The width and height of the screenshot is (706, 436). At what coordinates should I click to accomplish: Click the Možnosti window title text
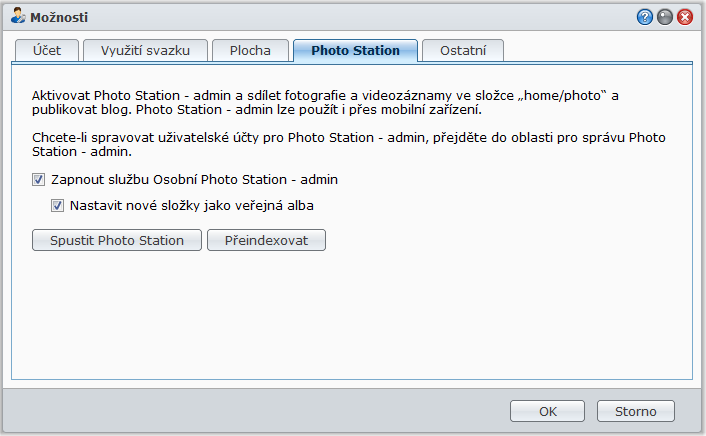click(59, 18)
